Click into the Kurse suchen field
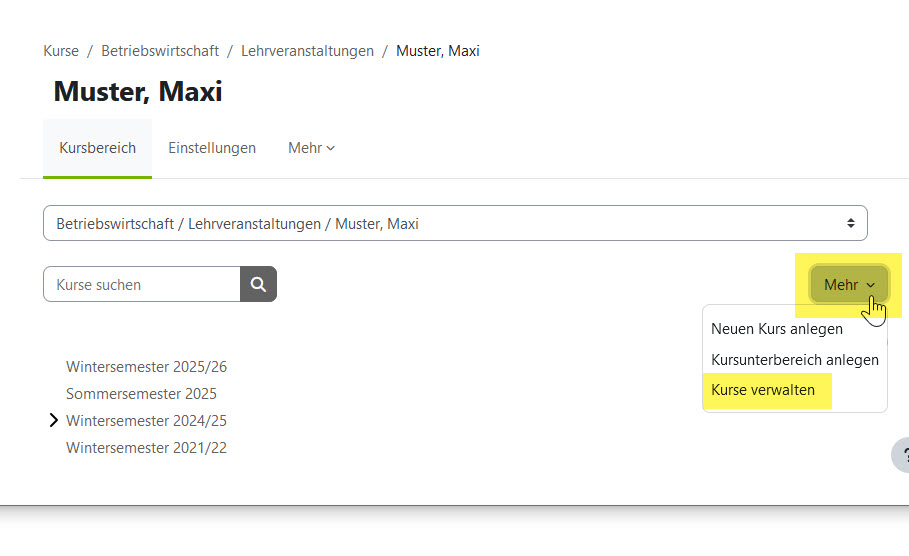This screenshot has height=556, width=909. (142, 285)
